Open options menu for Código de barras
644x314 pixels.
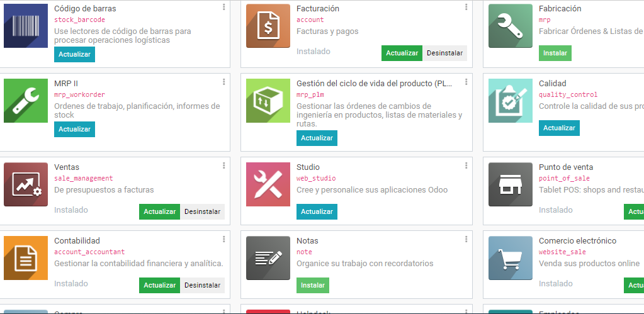[224, 7]
